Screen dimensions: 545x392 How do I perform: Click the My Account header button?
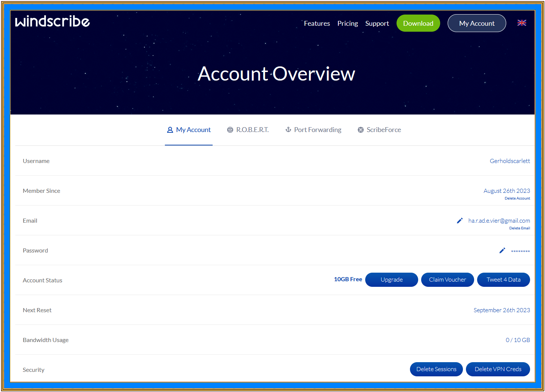pyautogui.click(x=477, y=23)
